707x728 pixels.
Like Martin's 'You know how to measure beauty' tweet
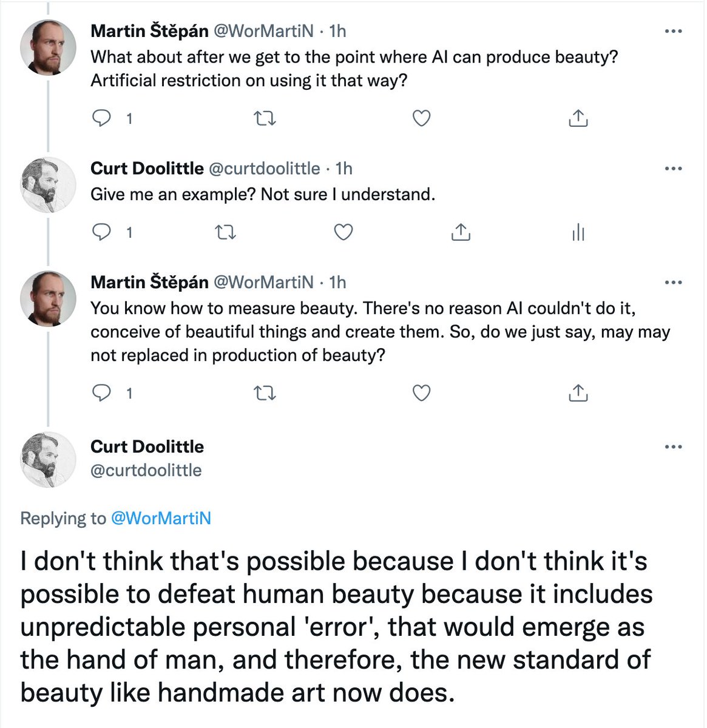tap(421, 393)
